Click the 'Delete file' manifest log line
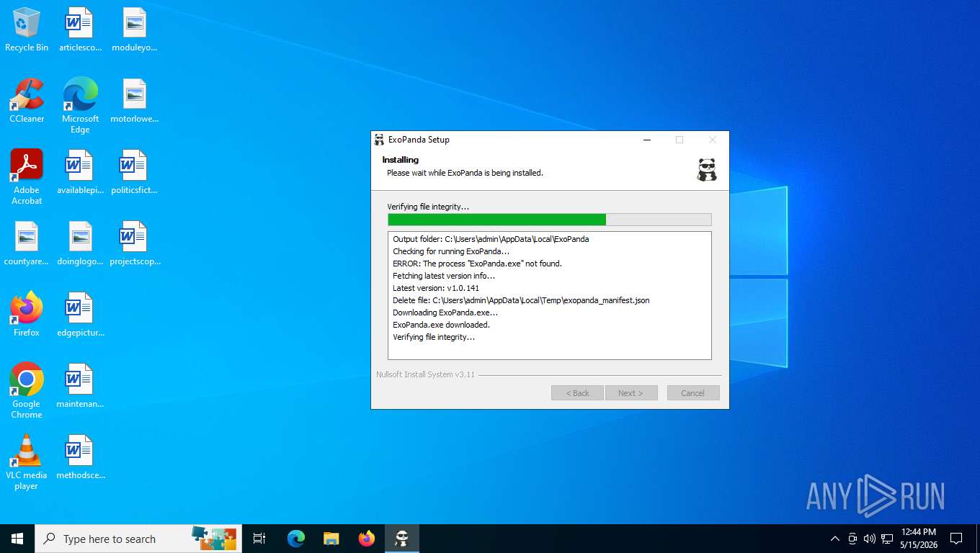 point(521,300)
